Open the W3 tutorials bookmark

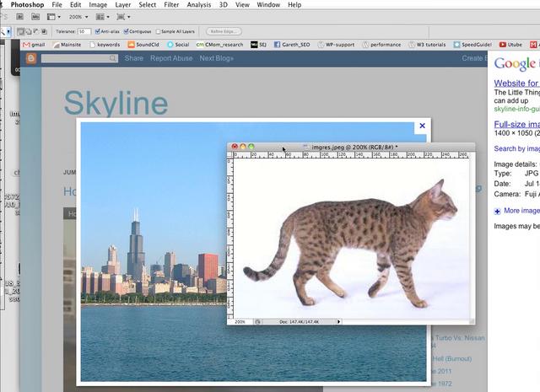click(x=427, y=45)
